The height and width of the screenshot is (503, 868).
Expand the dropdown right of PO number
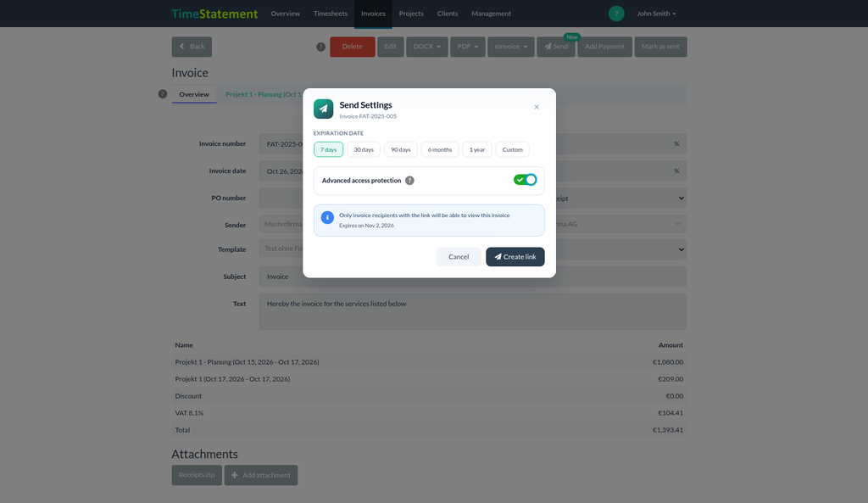tap(621, 198)
